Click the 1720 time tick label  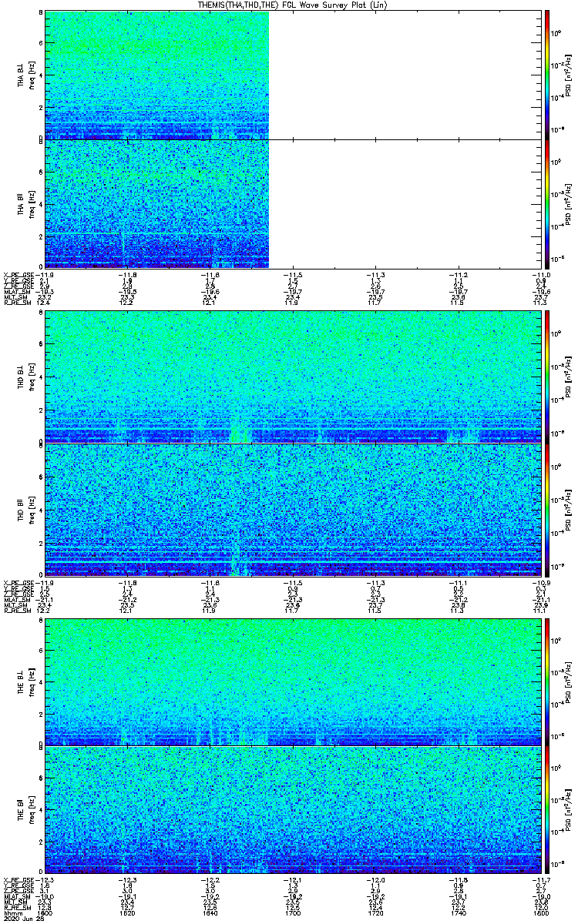[x=376, y=912]
